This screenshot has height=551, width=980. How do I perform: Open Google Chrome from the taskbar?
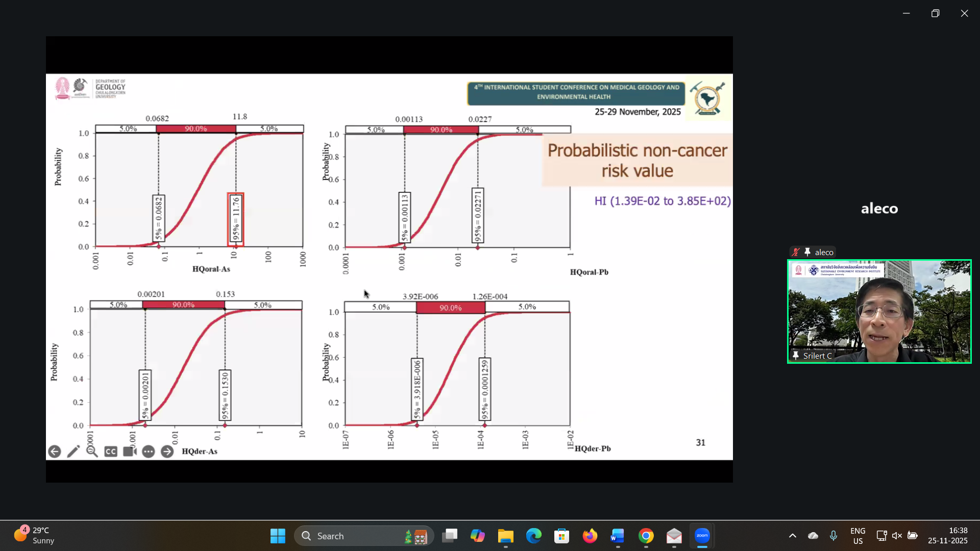pyautogui.click(x=646, y=536)
